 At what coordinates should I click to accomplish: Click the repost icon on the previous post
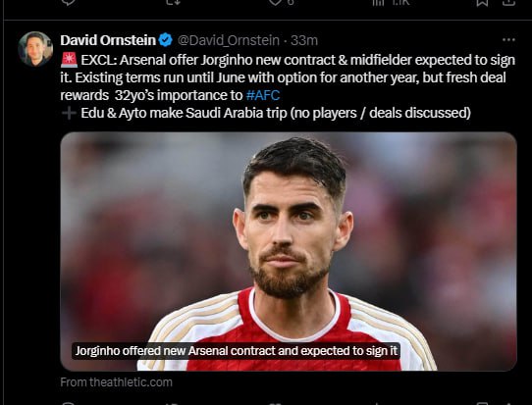(x=174, y=2)
